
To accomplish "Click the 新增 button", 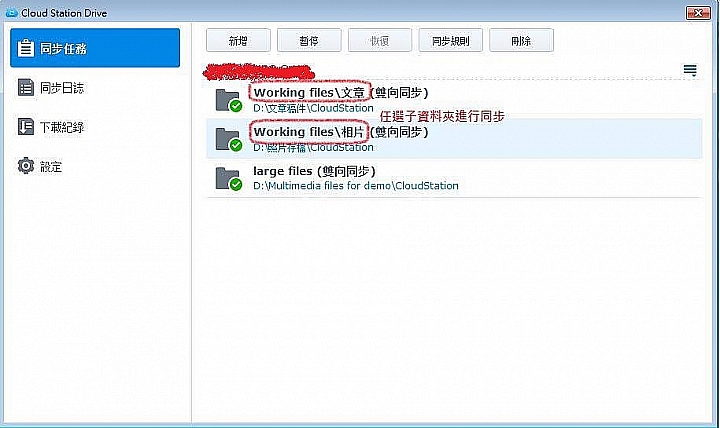I will (x=238, y=40).
